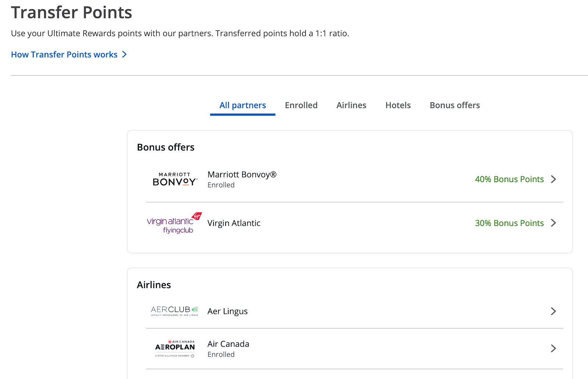Expand the Marriott Bonvoy row chevron
This screenshot has height=379, width=588.
coord(553,179)
